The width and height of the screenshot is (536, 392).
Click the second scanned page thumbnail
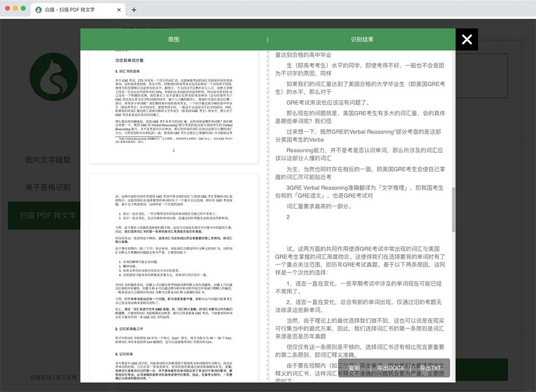[174, 278]
